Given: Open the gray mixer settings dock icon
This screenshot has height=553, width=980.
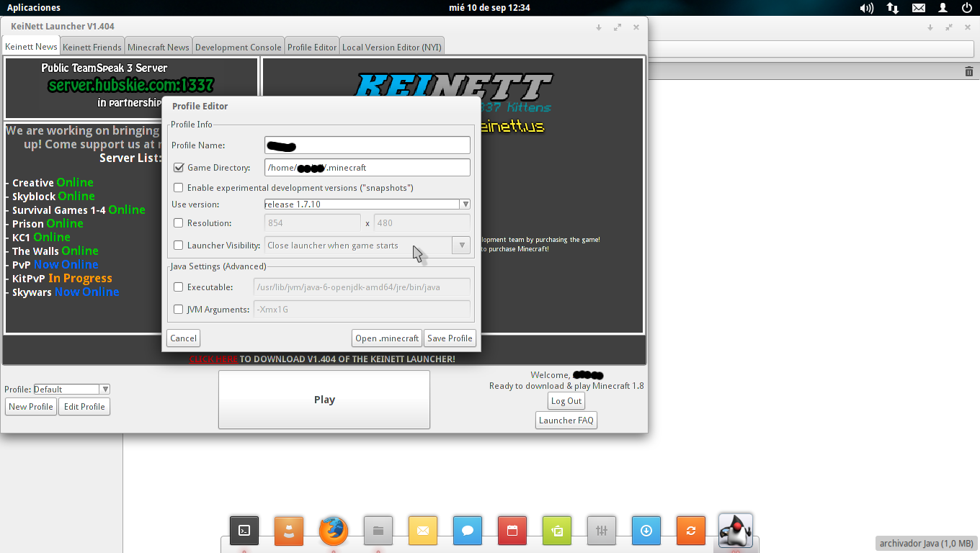Looking at the screenshot, I should coord(602,531).
